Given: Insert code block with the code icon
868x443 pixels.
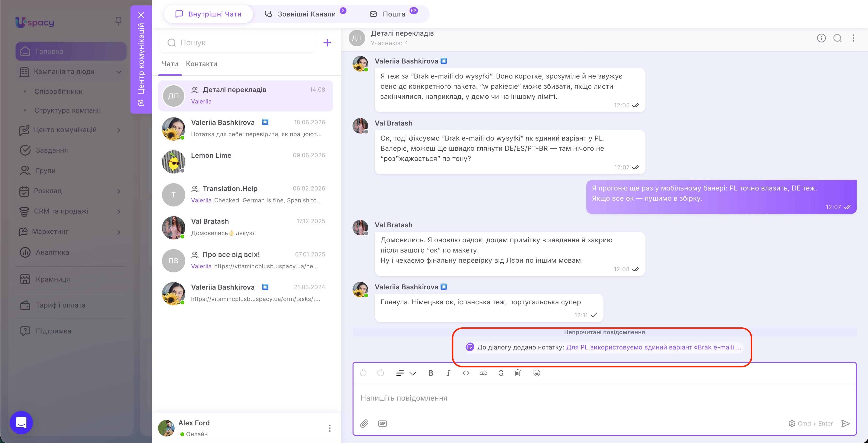Looking at the screenshot, I should 466,373.
